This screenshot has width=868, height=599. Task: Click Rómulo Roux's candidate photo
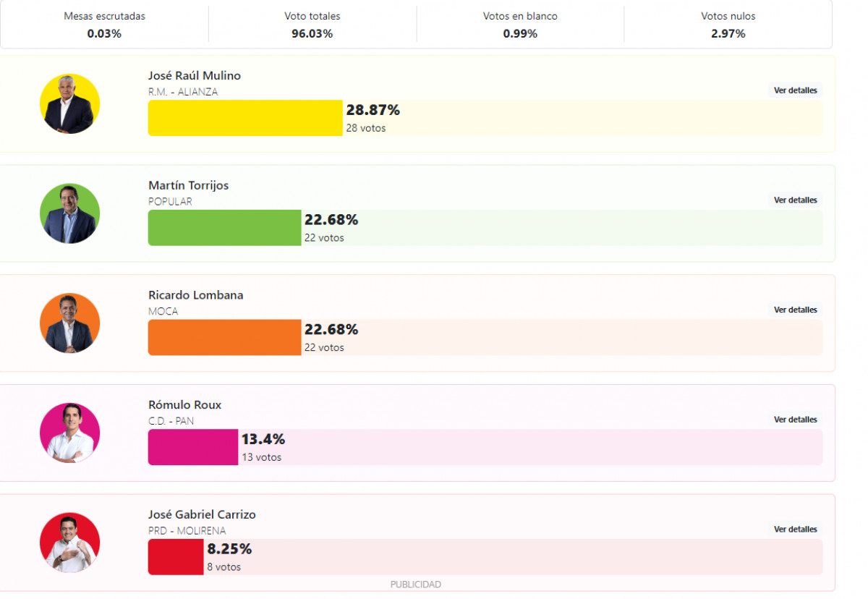(69, 433)
